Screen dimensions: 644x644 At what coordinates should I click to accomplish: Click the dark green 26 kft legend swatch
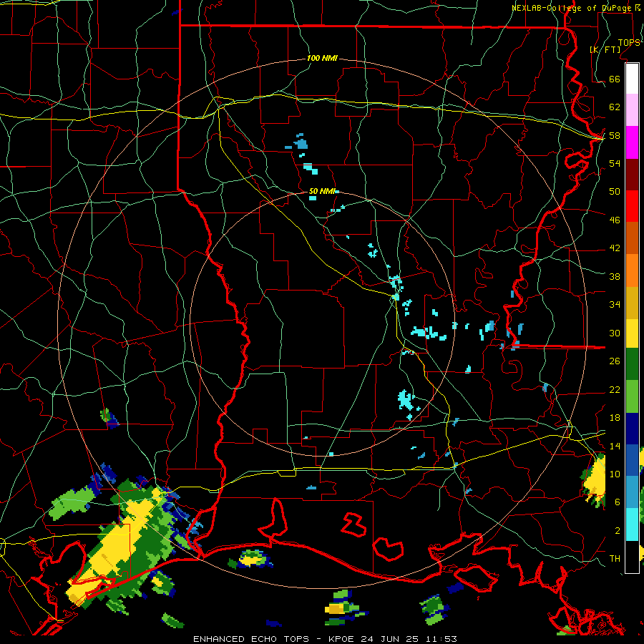[632, 364]
